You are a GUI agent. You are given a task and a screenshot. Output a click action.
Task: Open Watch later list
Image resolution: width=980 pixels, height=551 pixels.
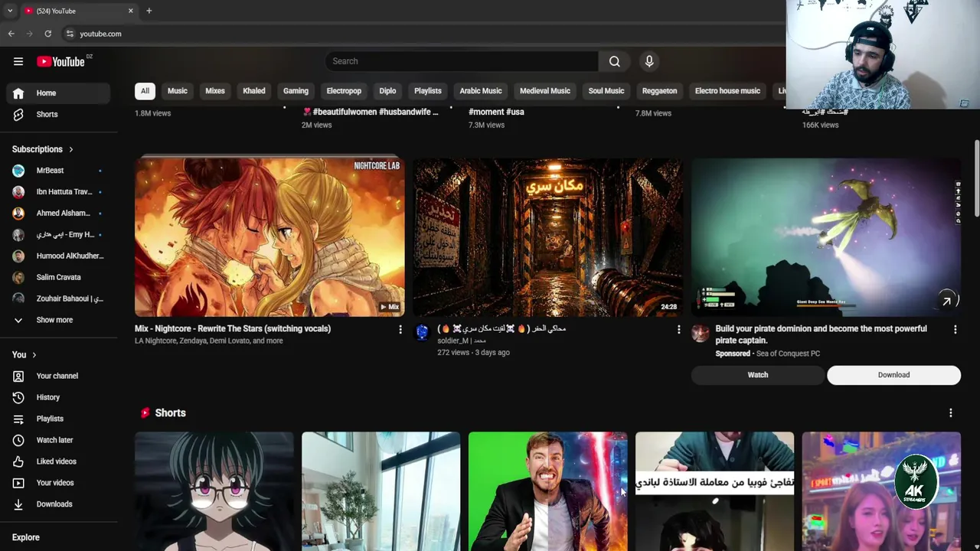pyautogui.click(x=59, y=440)
